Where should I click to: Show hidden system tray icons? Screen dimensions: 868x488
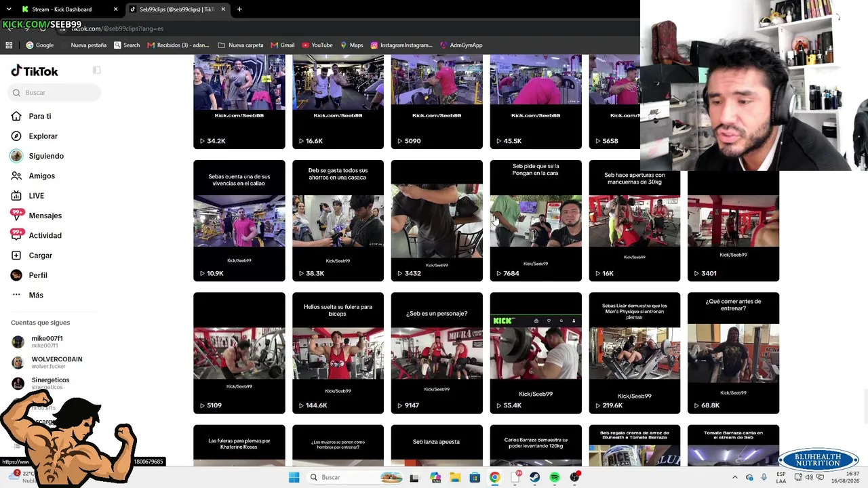pos(735,477)
